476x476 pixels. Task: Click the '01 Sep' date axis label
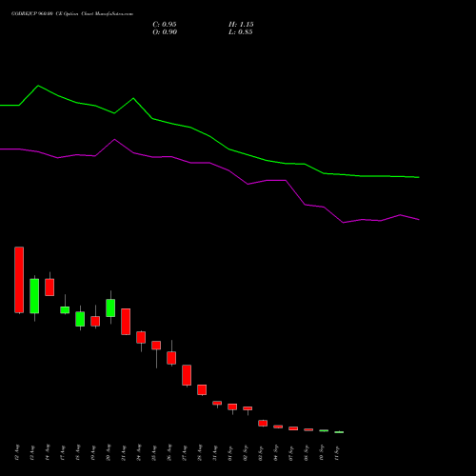[x=230, y=452]
